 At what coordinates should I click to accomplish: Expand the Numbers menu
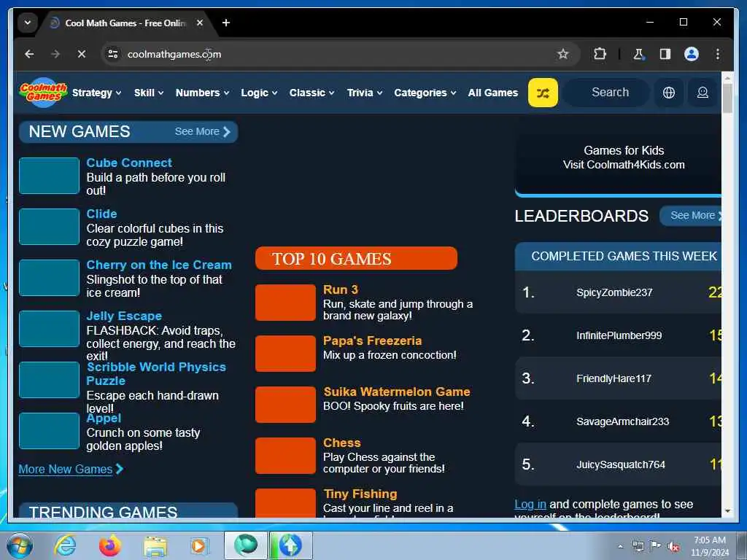202,93
